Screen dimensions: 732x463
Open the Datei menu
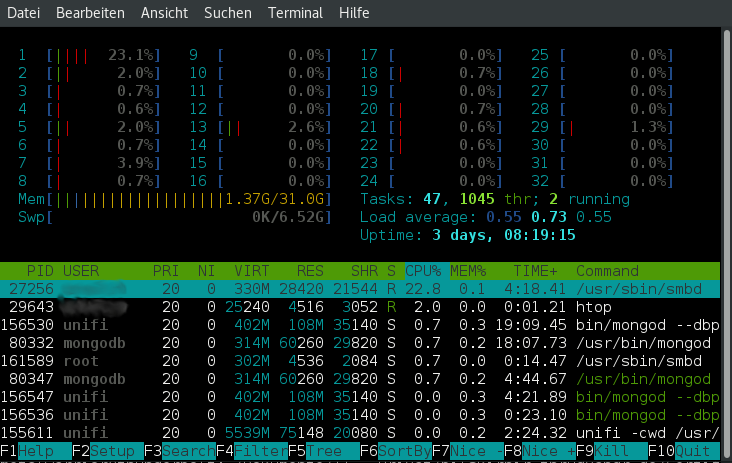tap(23, 13)
